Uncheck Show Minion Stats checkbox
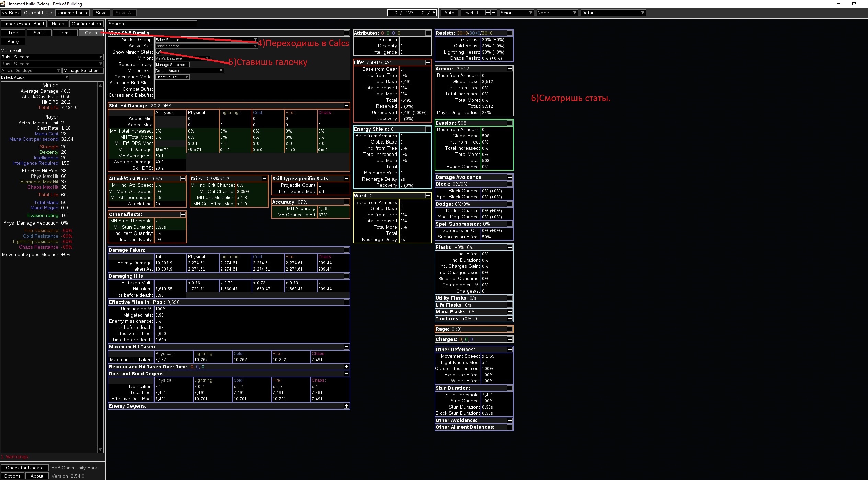Screen dimensions: 868x480 (x=158, y=52)
